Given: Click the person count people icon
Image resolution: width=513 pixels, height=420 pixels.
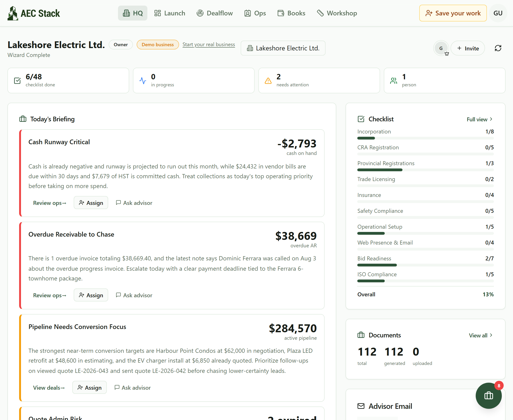Looking at the screenshot, I should (394, 80).
